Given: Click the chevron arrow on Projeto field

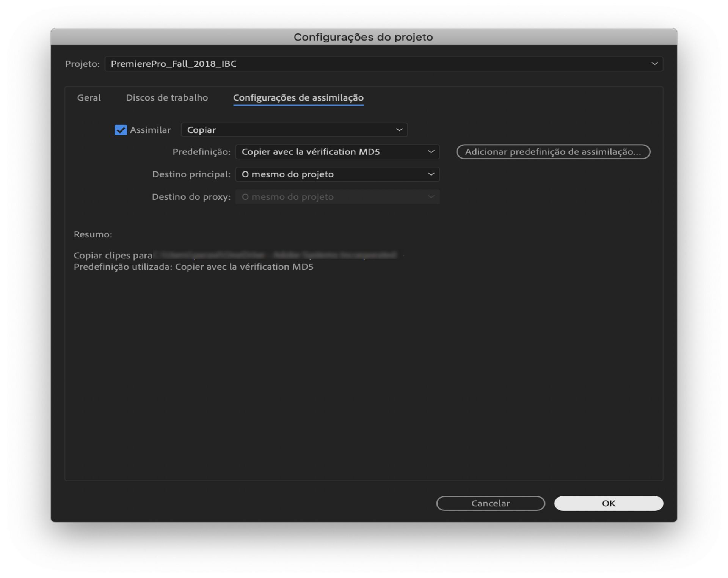Looking at the screenshot, I should (654, 64).
